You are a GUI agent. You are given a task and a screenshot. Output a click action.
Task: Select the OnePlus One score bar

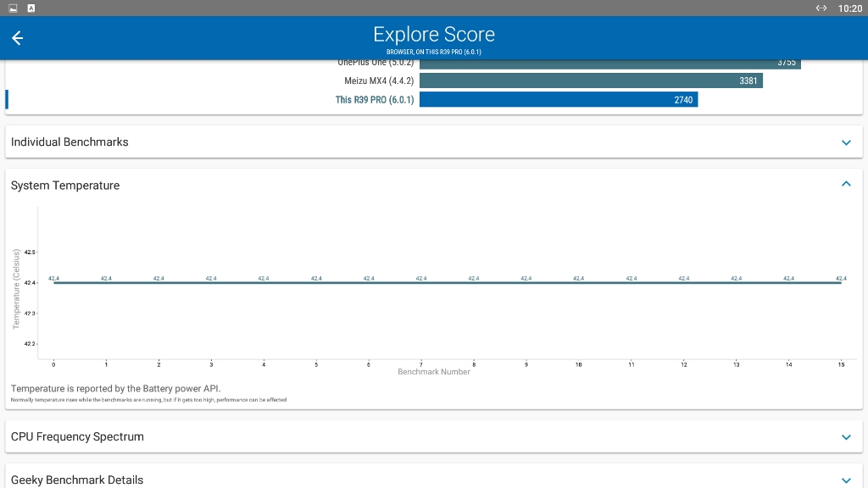610,64
